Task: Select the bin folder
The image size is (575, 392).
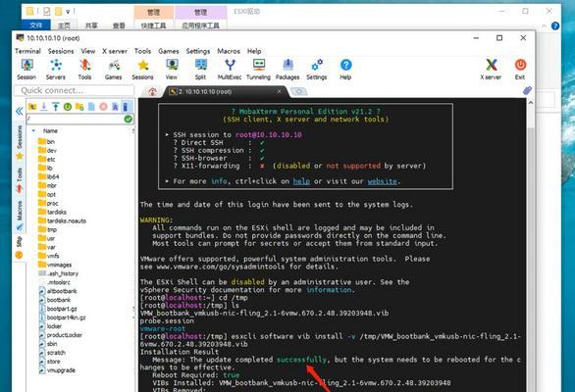Action: 46,141
